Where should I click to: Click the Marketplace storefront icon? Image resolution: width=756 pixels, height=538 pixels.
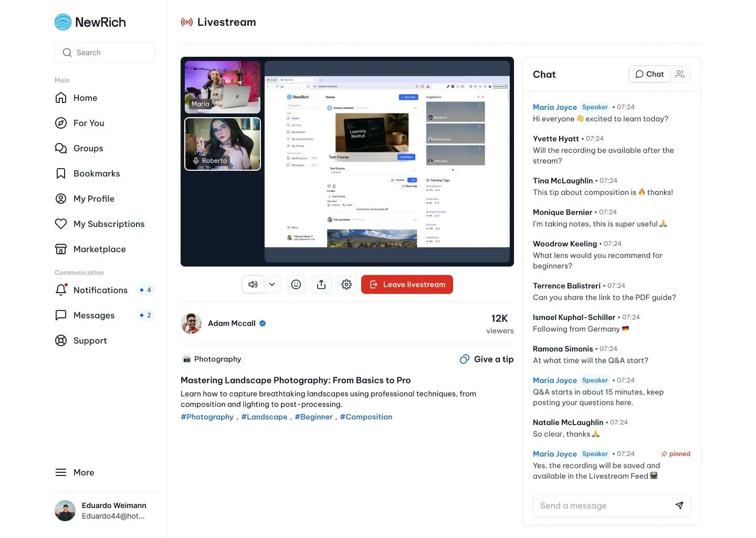[x=61, y=249]
